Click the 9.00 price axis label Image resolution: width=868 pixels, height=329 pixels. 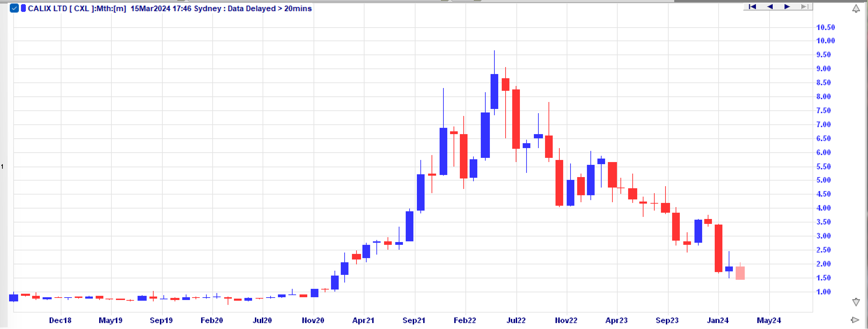[x=823, y=68]
